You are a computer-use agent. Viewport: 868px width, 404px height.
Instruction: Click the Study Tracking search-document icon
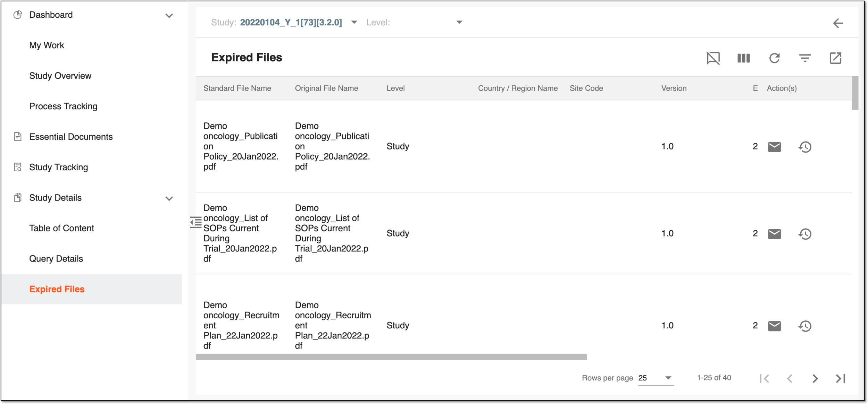point(18,167)
